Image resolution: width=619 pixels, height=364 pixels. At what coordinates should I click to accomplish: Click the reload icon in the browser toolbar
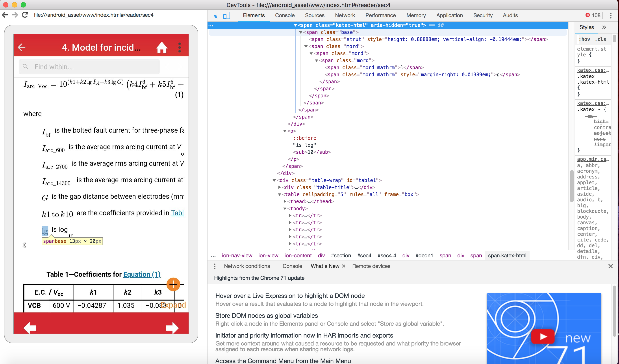[x=25, y=15]
